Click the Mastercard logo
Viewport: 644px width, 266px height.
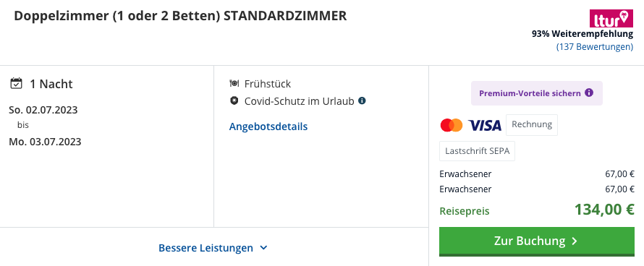click(x=452, y=125)
